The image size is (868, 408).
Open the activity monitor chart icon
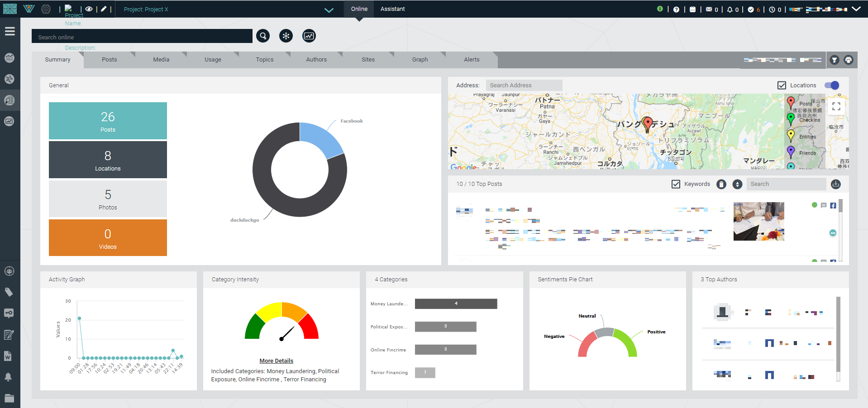point(309,36)
